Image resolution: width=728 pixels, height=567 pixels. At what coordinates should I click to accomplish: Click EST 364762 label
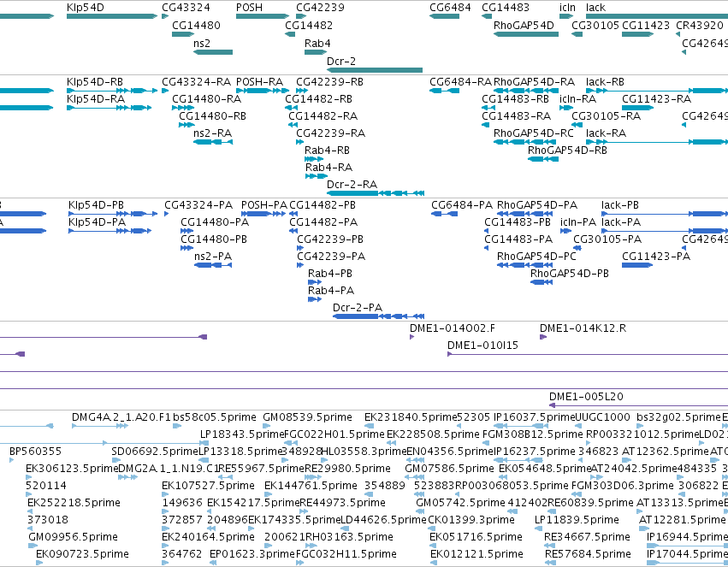tap(182, 554)
